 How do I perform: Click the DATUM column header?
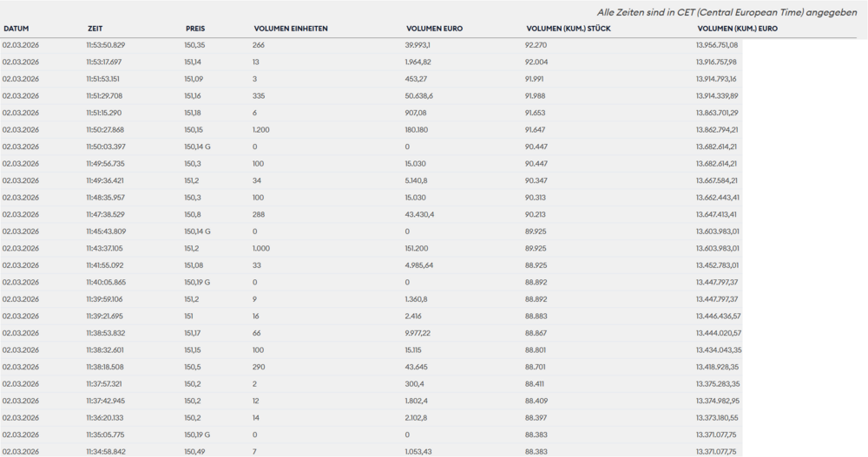[16, 29]
